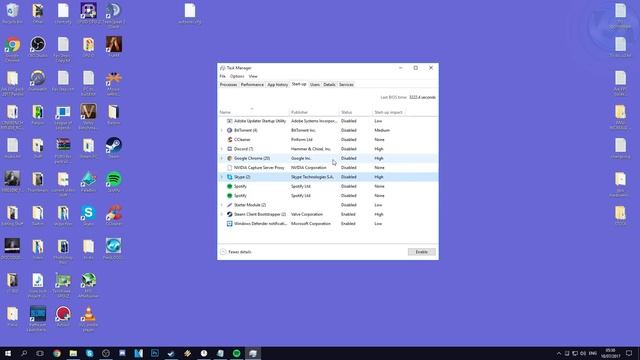Open the File menu in Task Manager
Screen dimensions: 640x360
coord(222,76)
